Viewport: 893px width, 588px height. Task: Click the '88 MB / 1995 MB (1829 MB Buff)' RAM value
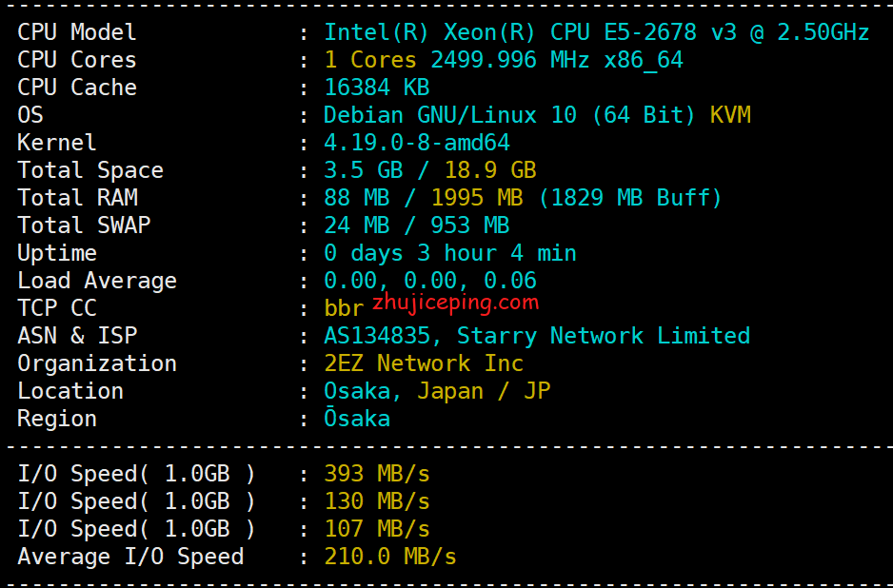tap(523, 198)
